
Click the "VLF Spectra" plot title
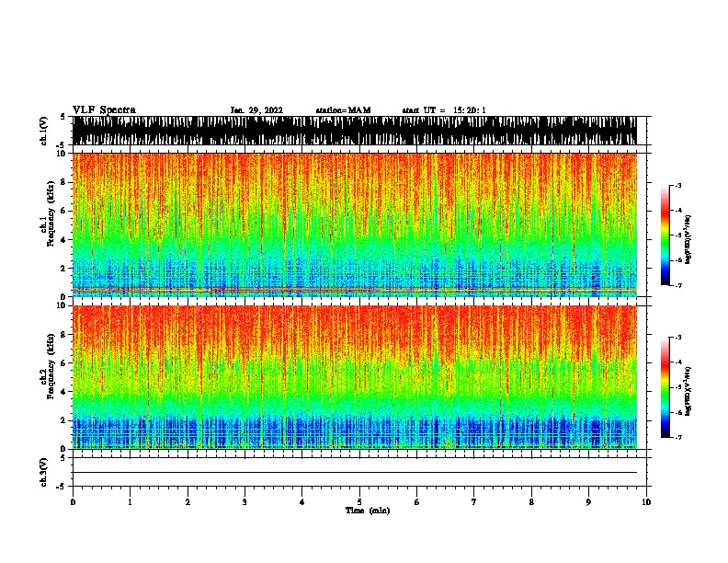click(104, 110)
